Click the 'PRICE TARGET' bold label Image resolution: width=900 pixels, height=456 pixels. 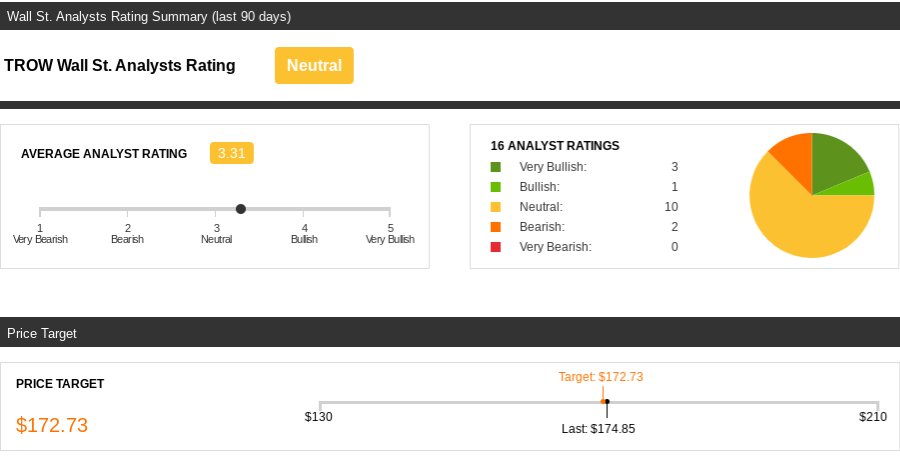(x=60, y=384)
